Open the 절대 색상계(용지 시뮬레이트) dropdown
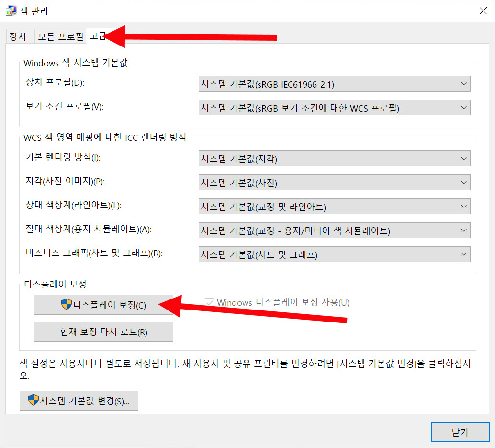The height and width of the screenshot is (448, 495). [334, 230]
